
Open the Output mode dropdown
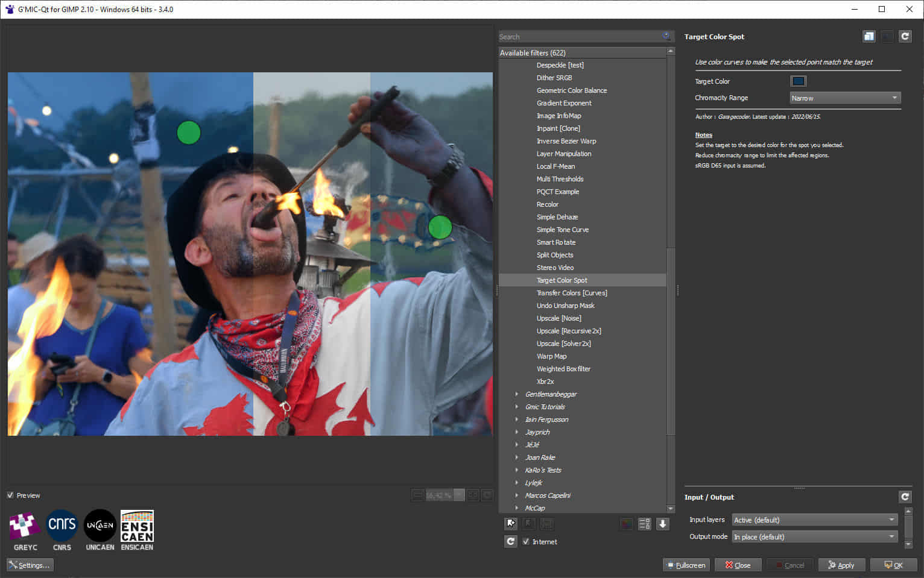click(814, 536)
